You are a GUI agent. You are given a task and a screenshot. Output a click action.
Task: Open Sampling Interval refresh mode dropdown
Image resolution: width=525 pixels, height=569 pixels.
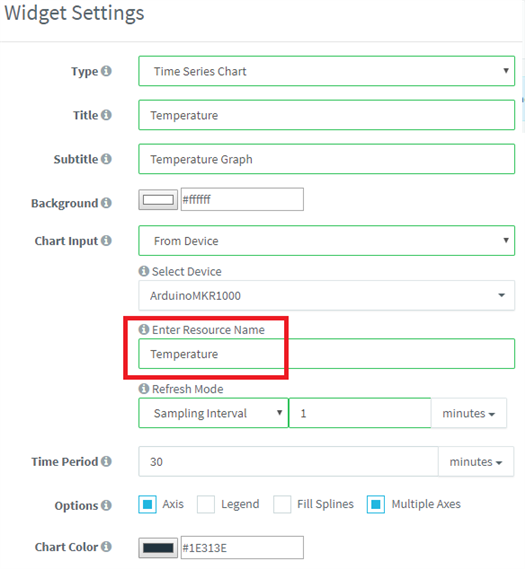pos(213,413)
